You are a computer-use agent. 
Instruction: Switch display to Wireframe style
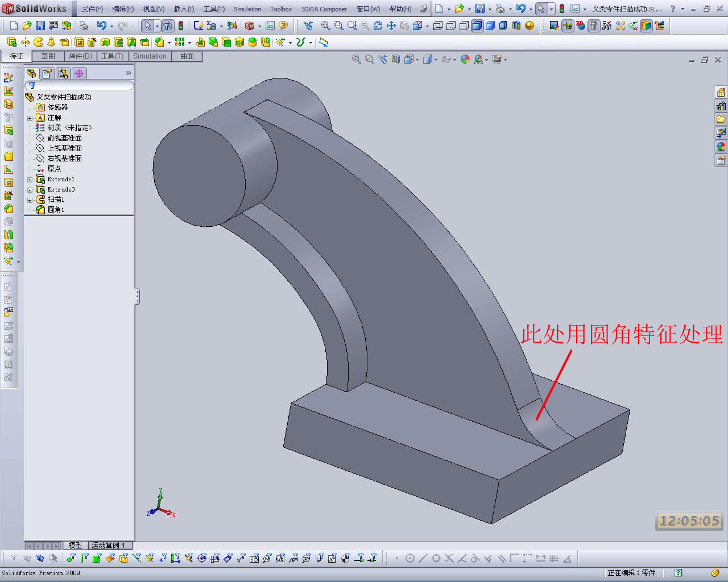point(438,26)
